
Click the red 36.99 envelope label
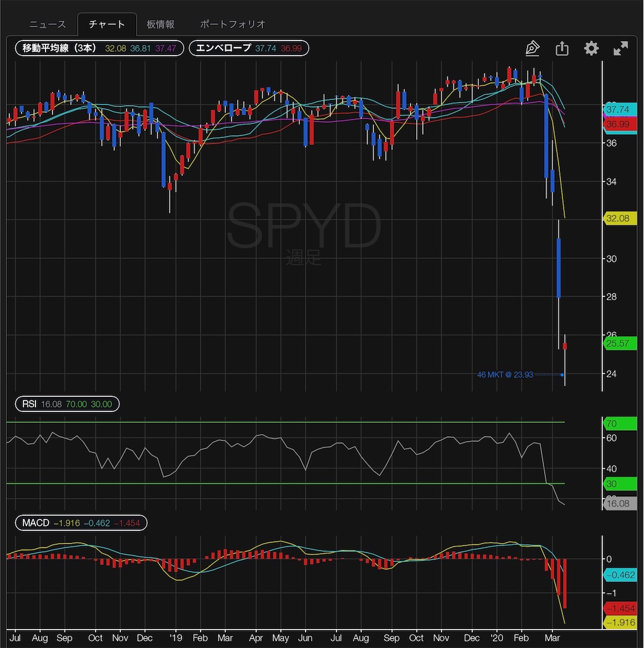point(620,125)
